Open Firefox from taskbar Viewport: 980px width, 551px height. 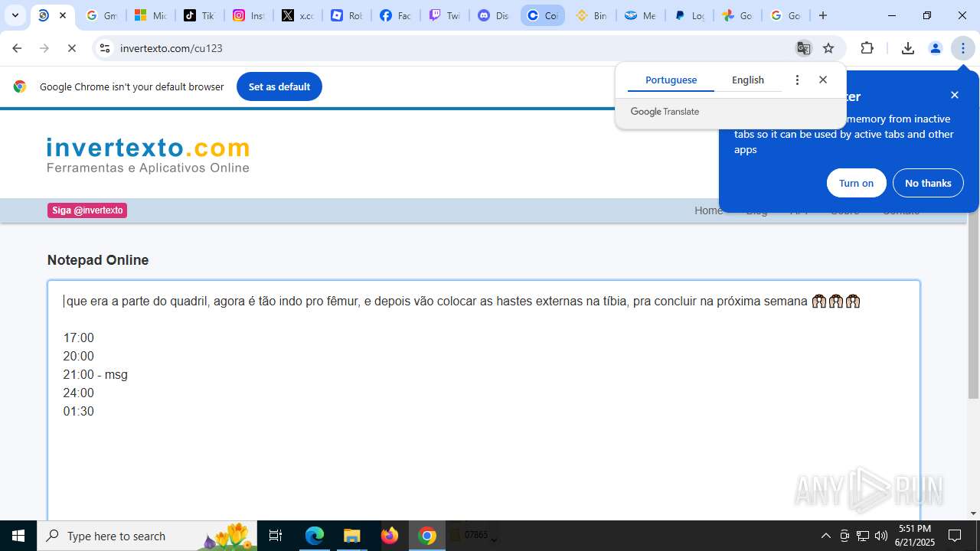[x=390, y=536]
